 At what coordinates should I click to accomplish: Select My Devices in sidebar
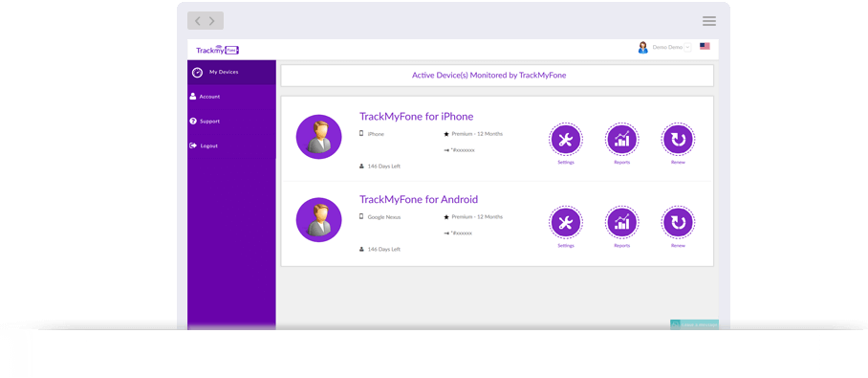(x=231, y=73)
